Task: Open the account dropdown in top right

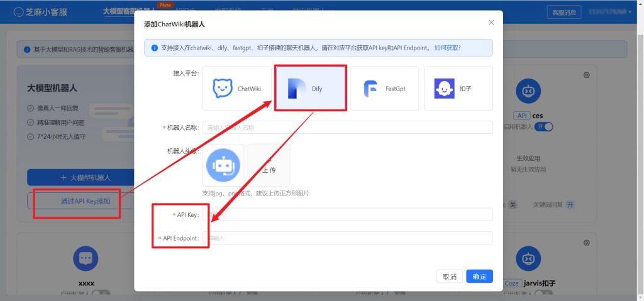Action: (610, 12)
